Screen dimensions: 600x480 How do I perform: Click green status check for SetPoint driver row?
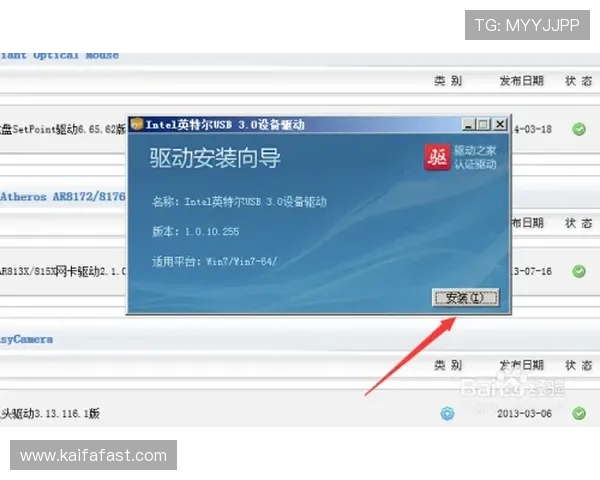pyautogui.click(x=579, y=129)
